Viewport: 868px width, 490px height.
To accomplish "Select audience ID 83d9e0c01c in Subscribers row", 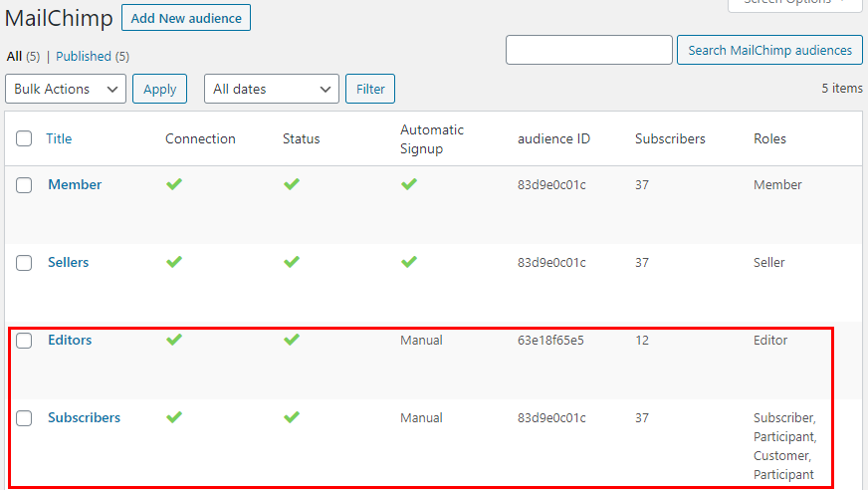I will pyautogui.click(x=551, y=418).
